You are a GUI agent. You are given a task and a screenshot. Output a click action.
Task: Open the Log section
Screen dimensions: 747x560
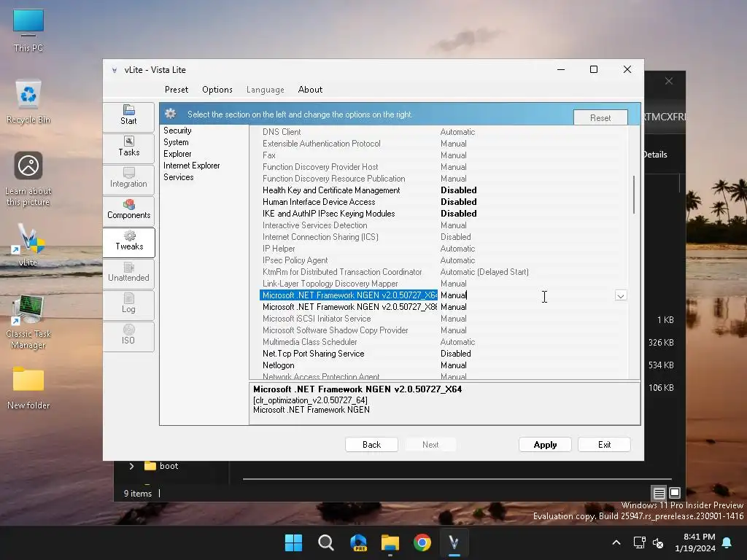click(128, 304)
